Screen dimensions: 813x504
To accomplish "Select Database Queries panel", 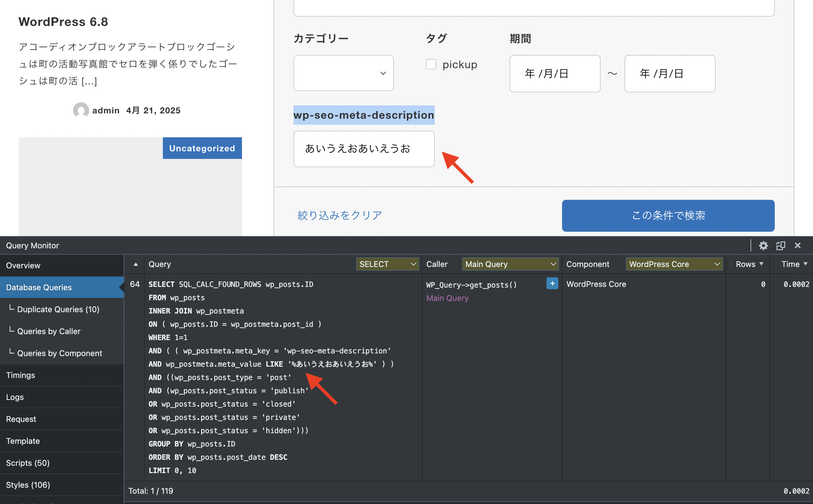I will pyautogui.click(x=62, y=287).
